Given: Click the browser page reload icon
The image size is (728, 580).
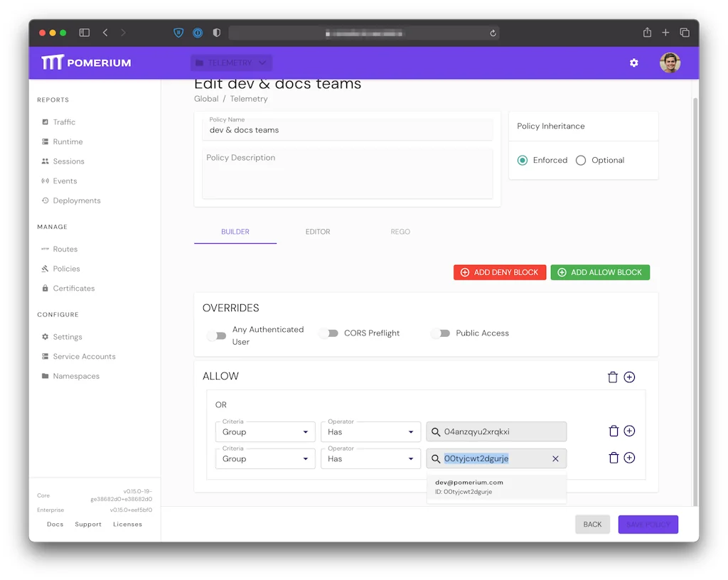Looking at the screenshot, I should pos(493,33).
